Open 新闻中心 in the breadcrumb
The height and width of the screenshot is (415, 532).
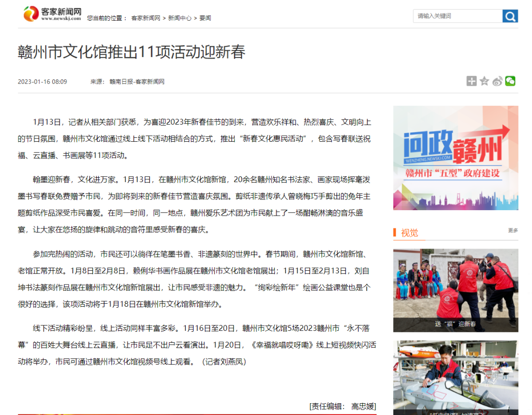point(180,18)
